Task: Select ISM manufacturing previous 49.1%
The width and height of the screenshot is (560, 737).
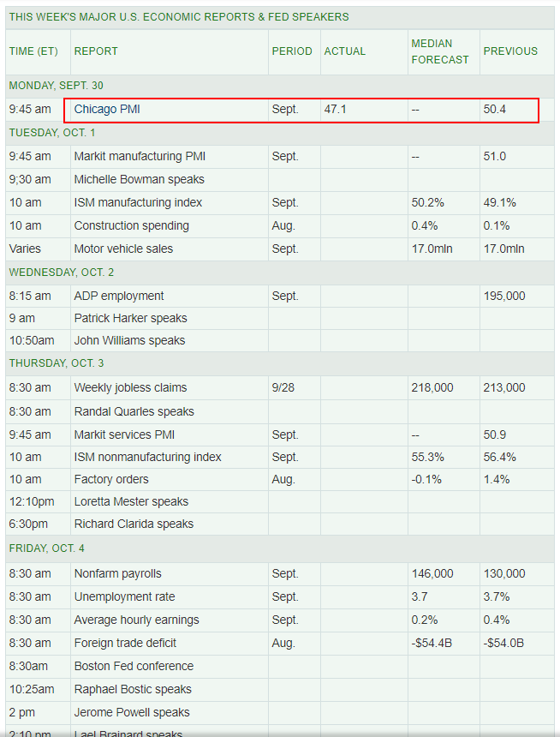Action: coord(499,202)
